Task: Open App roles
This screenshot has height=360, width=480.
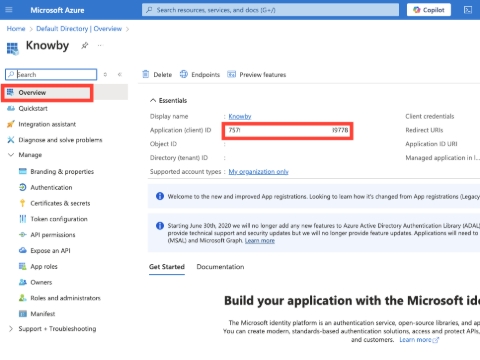Action: 44,266
